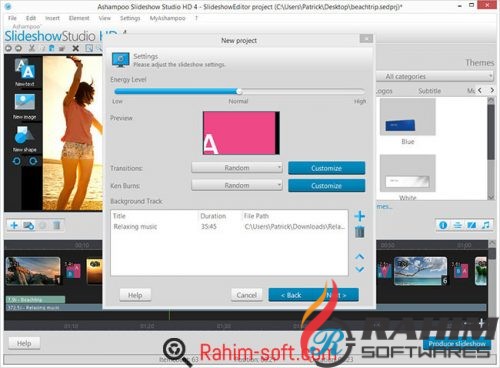Click the music note icon

[x=486, y=225]
